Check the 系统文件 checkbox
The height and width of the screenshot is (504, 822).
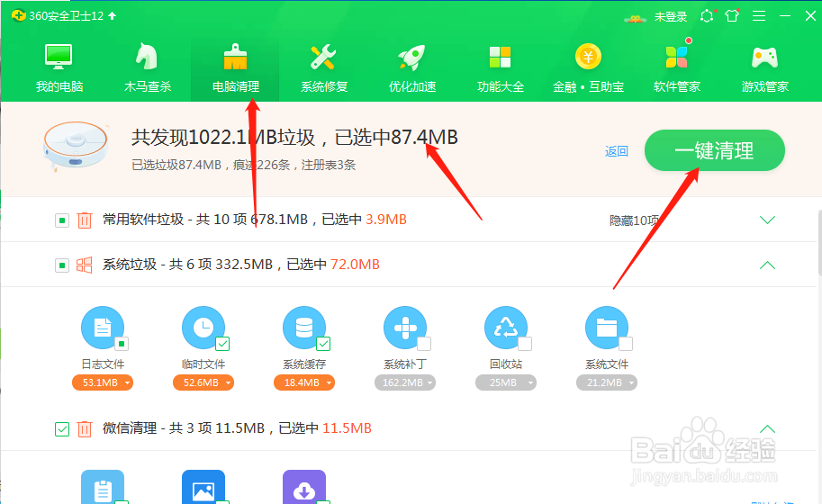626,344
